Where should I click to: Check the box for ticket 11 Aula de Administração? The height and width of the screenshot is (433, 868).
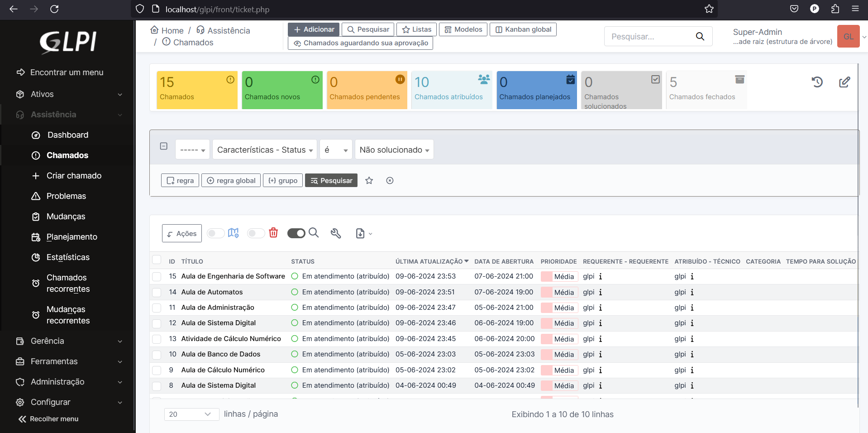pos(157,308)
